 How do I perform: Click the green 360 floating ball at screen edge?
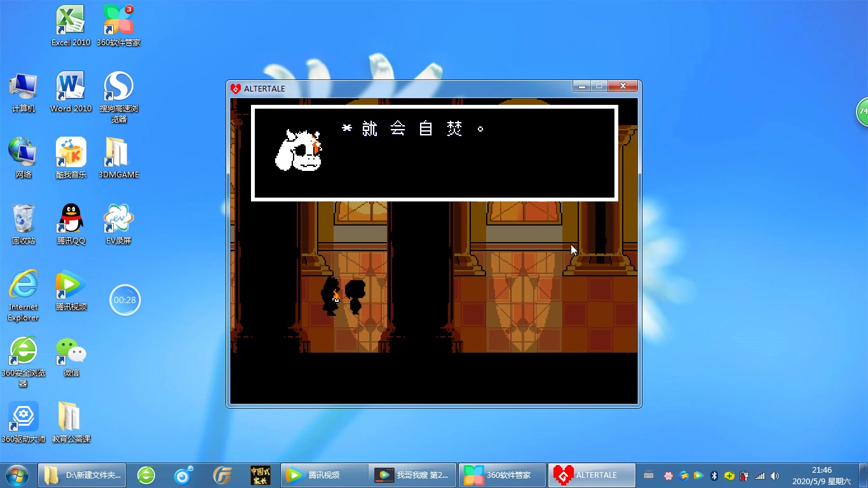click(x=862, y=112)
